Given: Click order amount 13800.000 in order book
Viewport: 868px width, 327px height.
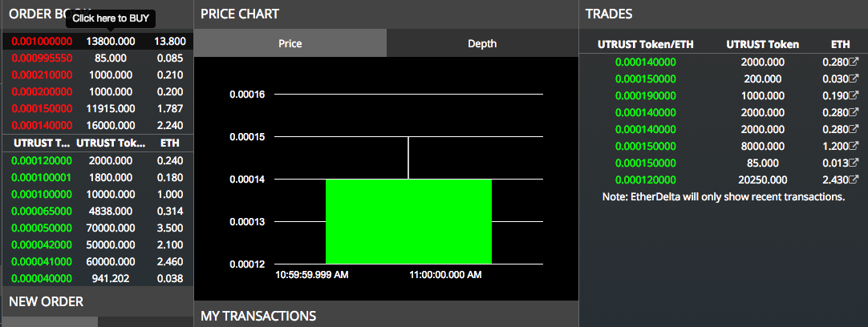Looking at the screenshot, I should 110,41.
